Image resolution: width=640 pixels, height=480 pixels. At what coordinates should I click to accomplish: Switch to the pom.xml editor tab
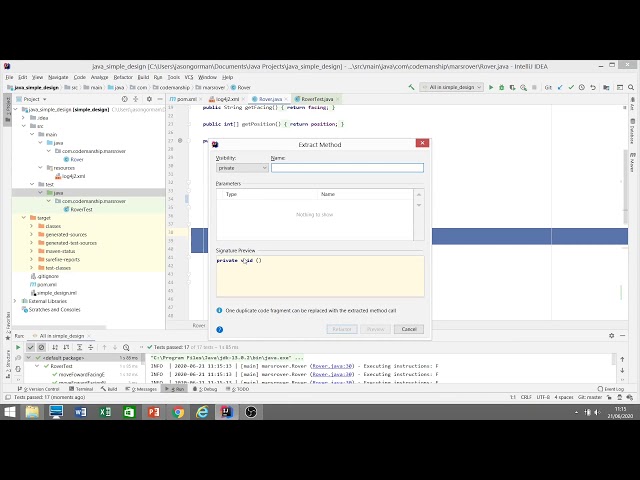(x=184, y=99)
